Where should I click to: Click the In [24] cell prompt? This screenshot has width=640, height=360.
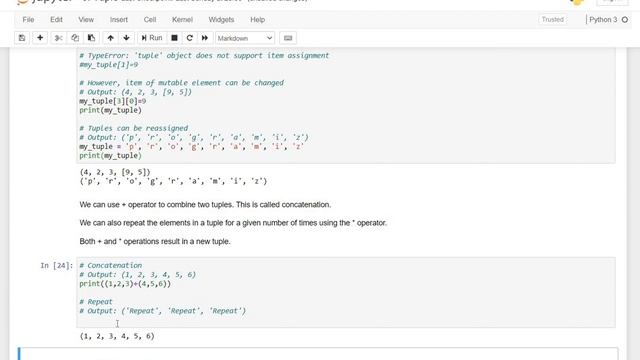tap(56, 266)
